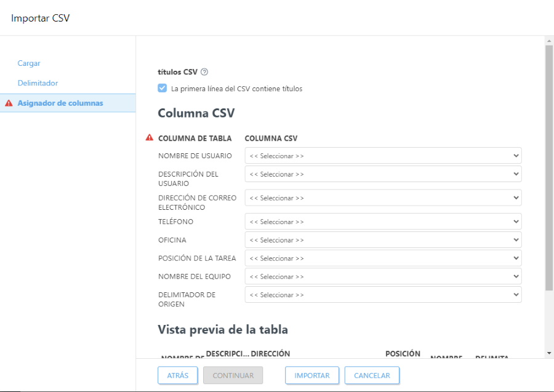Open the TELÉFONO column selector

pyautogui.click(x=383, y=221)
